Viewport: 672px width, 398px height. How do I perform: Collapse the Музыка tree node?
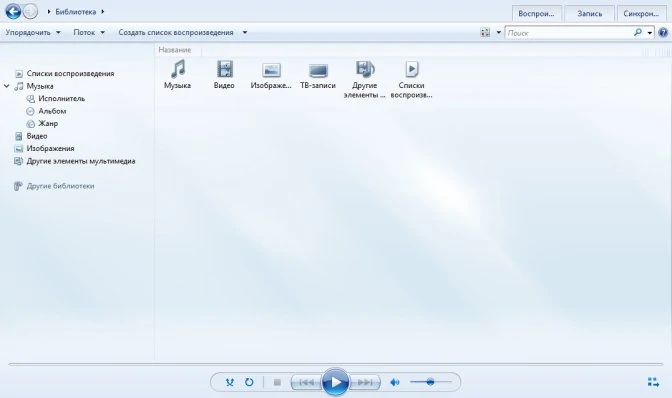click(x=6, y=86)
